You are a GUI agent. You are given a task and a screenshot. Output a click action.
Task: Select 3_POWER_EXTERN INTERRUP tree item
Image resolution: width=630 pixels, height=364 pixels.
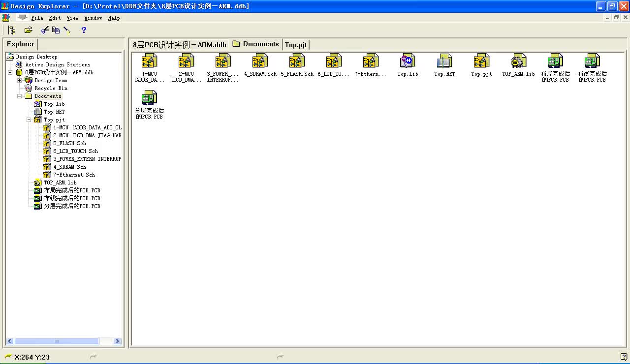[x=87, y=159]
